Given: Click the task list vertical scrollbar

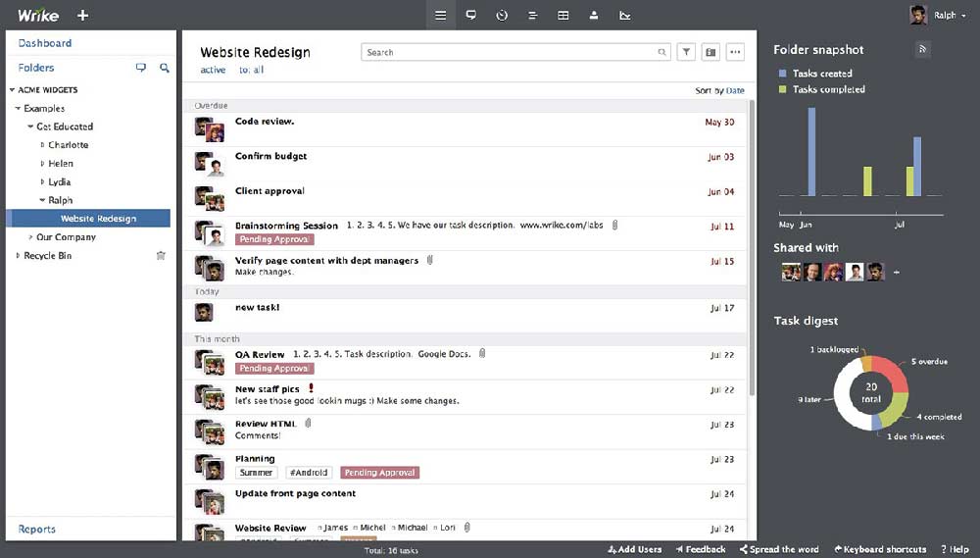Looking at the screenshot, I should 752,248.
